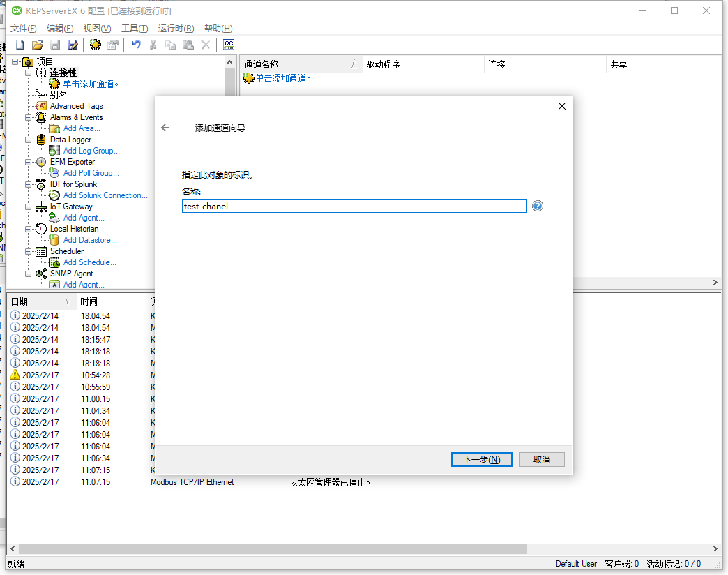Collapse the IDF for Splunk node
The height and width of the screenshot is (575, 728).
click(29, 184)
